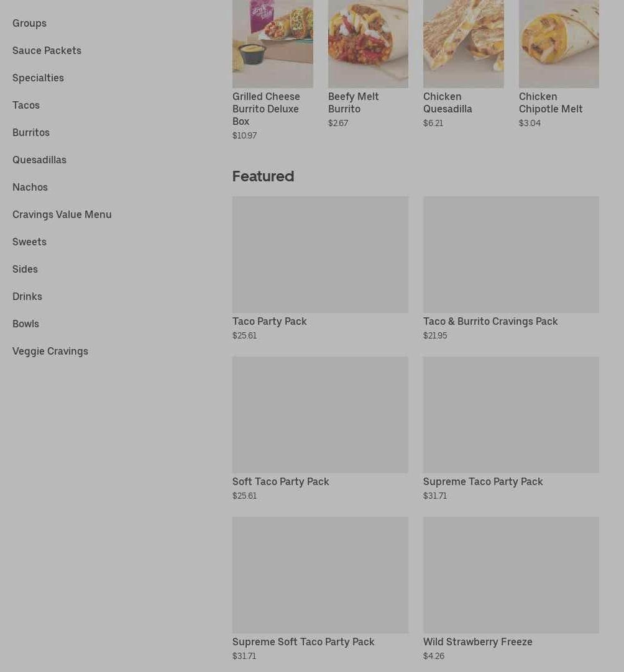Select Veggie Cravings category
624x672 pixels.
point(50,352)
